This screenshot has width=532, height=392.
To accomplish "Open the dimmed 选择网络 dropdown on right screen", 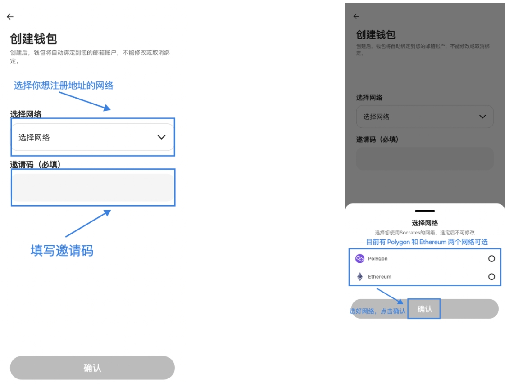I will tap(425, 117).
